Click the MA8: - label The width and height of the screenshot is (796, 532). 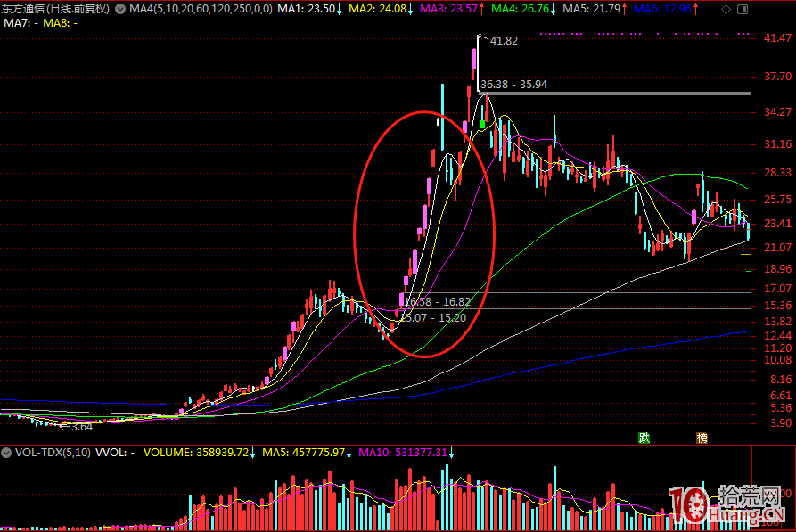[61, 23]
